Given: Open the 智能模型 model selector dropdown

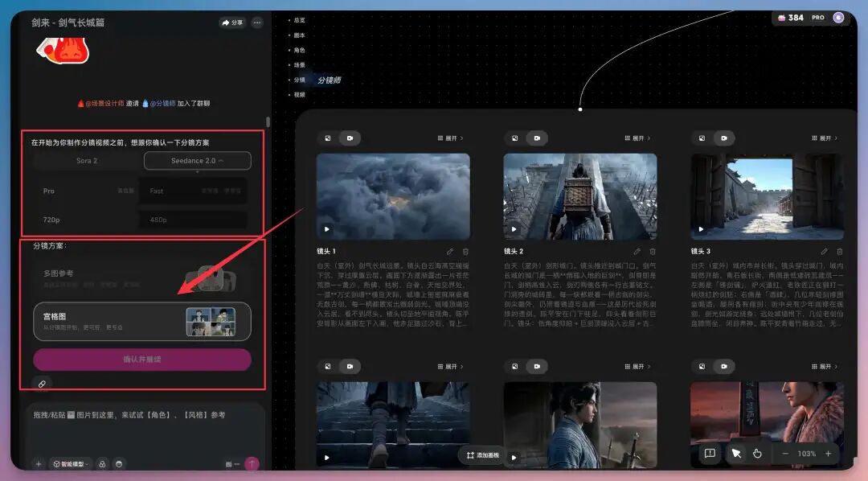Looking at the screenshot, I should pos(70,464).
